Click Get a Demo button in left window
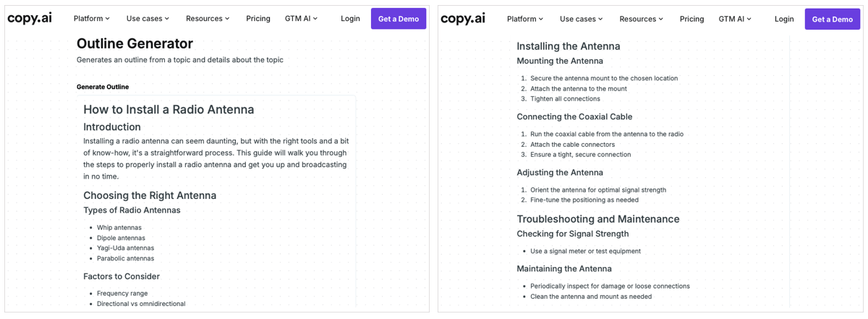This screenshot has width=868, height=319. click(399, 19)
